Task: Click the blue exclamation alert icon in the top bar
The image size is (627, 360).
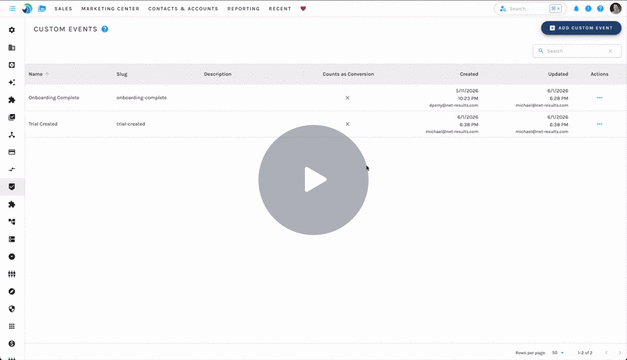Action: click(588, 8)
